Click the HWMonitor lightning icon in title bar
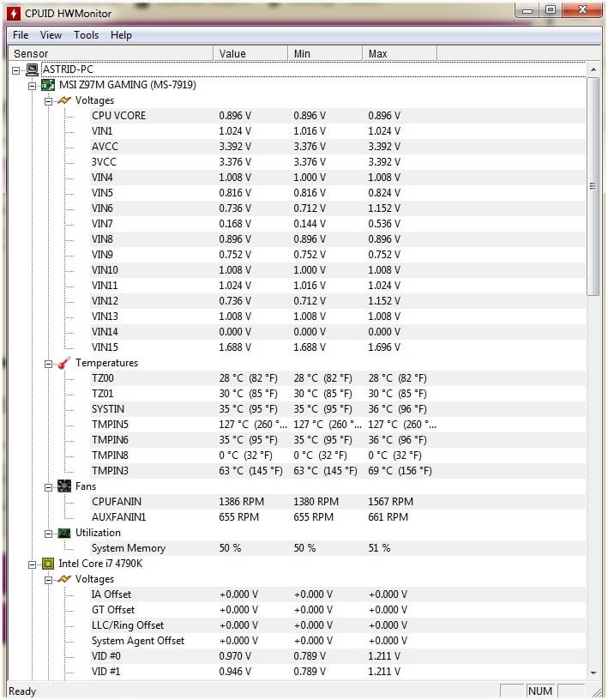This screenshot has height=700, width=608. click(x=14, y=13)
